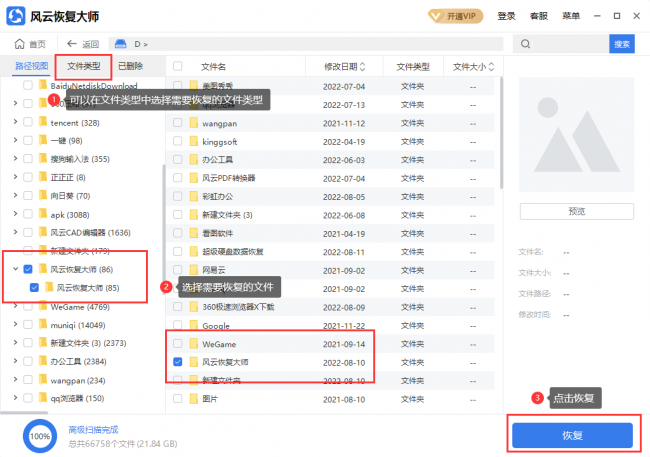Image resolution: width=650 pixels, height=457 pixels.
Task: Select the 风云PDF转换器 folder row
Action: point(330,178)
